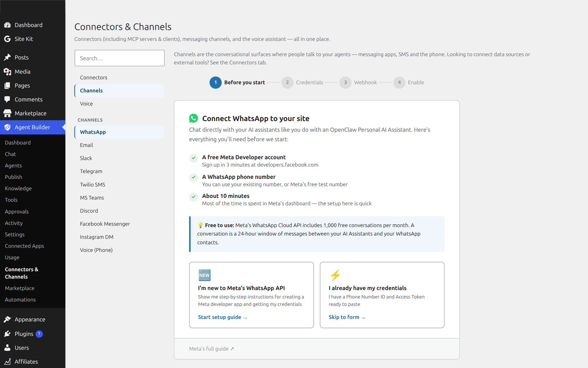Image resolution: width=588 pixels, height=368 pixels.
Task: Select the Discord channel
Action: (119, 211)
